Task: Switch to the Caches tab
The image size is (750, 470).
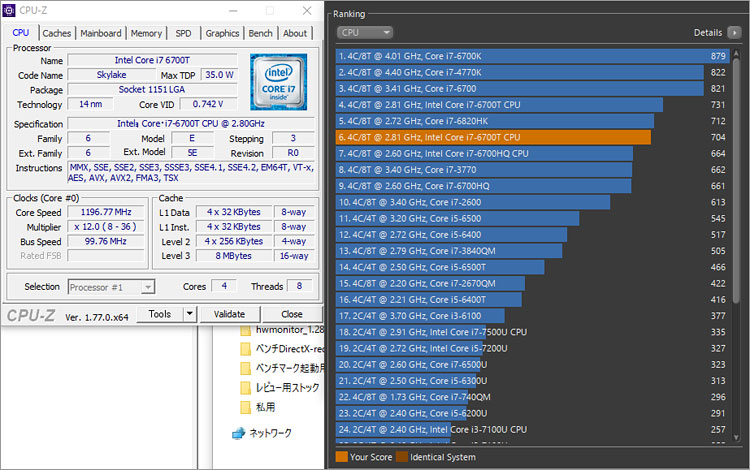Action: (x=56, y=33)
